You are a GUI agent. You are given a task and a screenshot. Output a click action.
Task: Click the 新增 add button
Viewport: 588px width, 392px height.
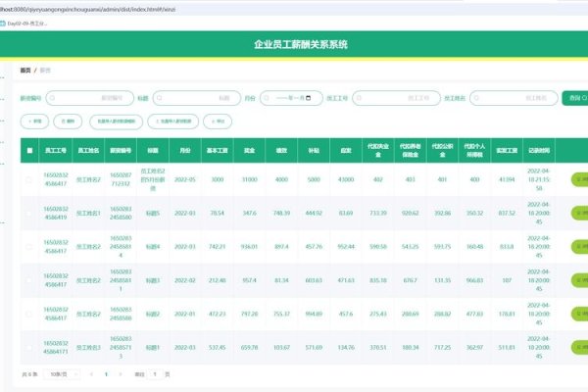34,122
